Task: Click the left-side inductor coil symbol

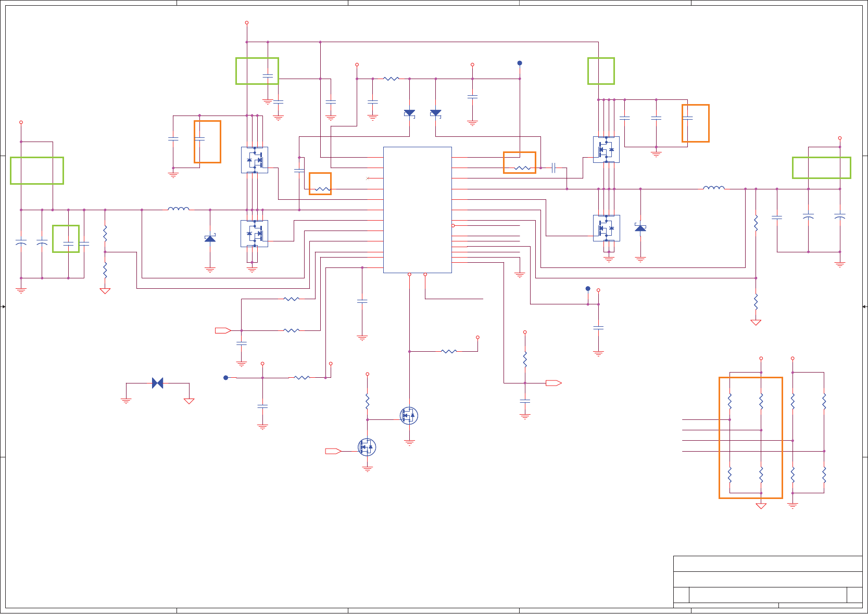Action: (x=179, y=209)
